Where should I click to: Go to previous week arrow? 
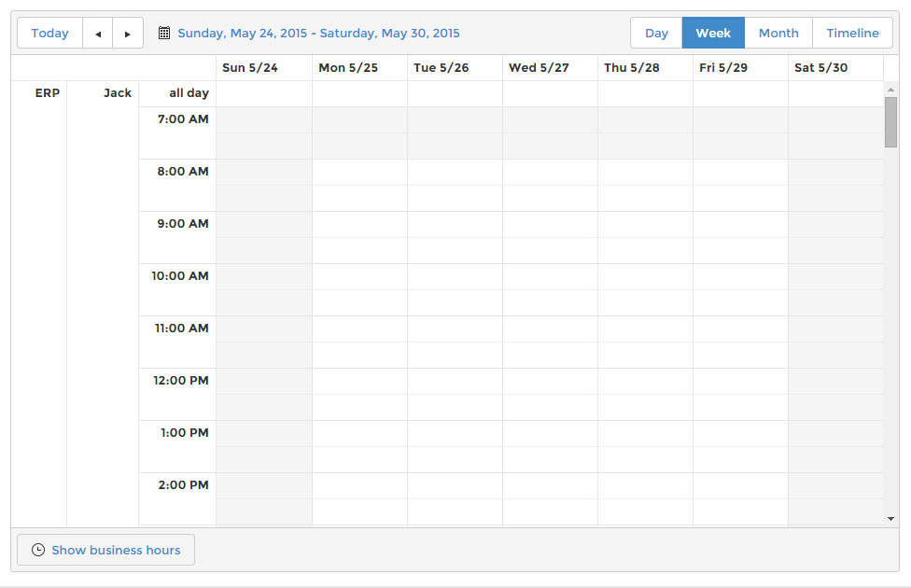point(98,34)
